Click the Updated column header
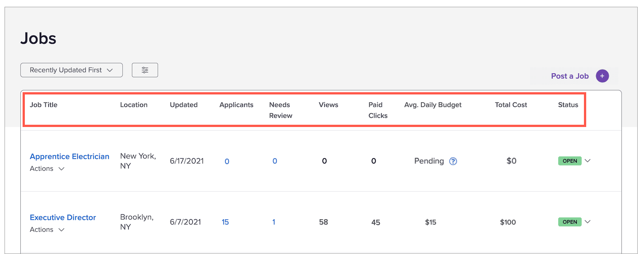The width and height of the screenshot is (644, 254). 184,105
